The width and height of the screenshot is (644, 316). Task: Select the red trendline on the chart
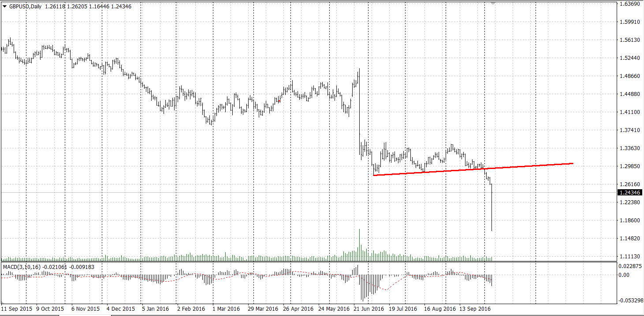pyautogui.click(x=473, y=169)
